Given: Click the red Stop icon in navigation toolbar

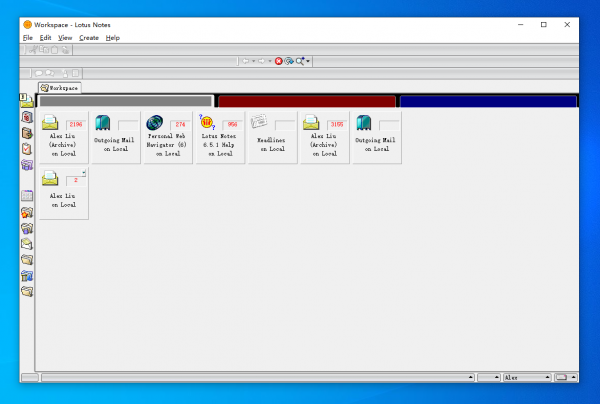Looking at the screenshot, I should point(279,61).
